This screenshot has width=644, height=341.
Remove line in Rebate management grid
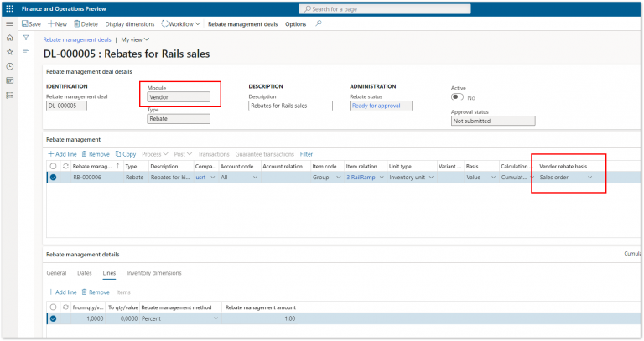pos(96,154)
